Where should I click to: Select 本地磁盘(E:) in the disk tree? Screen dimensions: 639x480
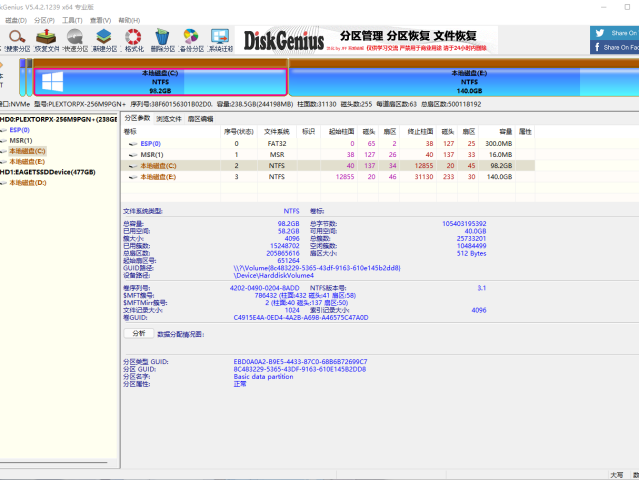27,162
